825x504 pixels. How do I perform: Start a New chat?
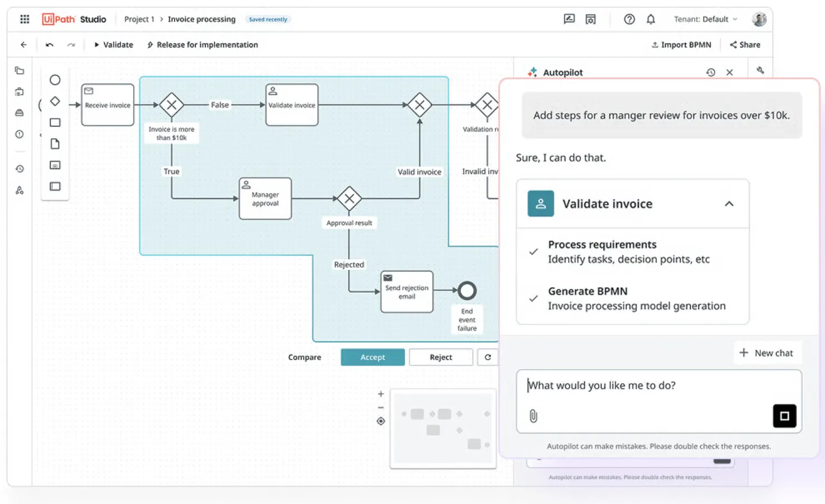pos(766,353)
